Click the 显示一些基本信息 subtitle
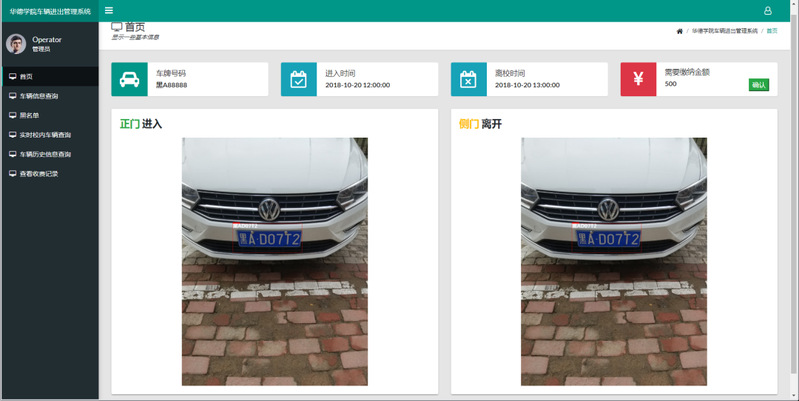Image resolution: width=799 pixels, height=401 pixels. (136, 37)
